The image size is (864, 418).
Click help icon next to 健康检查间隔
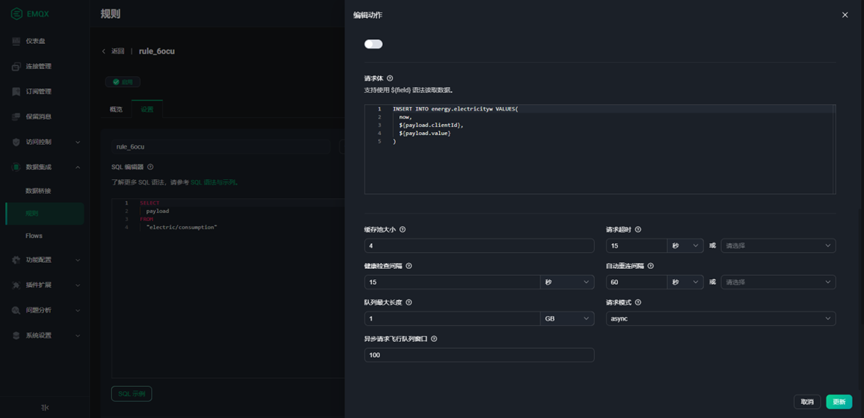(409, 265)
